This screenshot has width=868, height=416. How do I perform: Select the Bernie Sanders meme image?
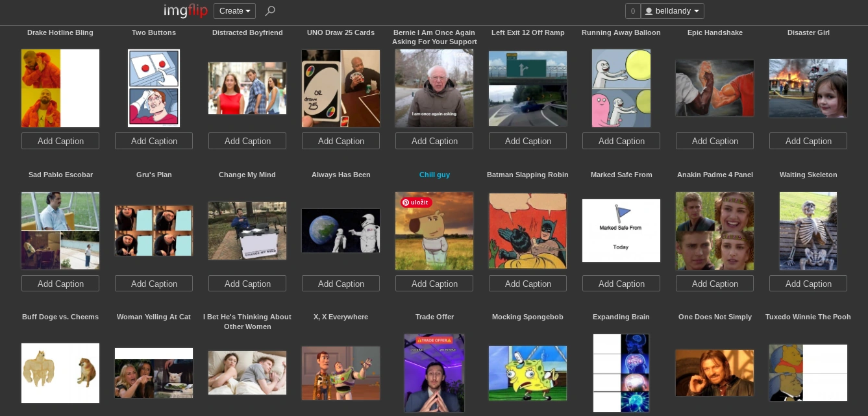click(434, 88)
